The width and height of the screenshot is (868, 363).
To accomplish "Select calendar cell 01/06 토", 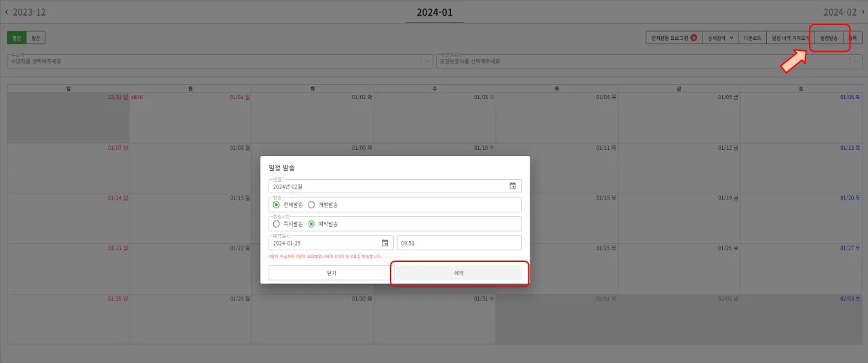I will click(801, 117).
